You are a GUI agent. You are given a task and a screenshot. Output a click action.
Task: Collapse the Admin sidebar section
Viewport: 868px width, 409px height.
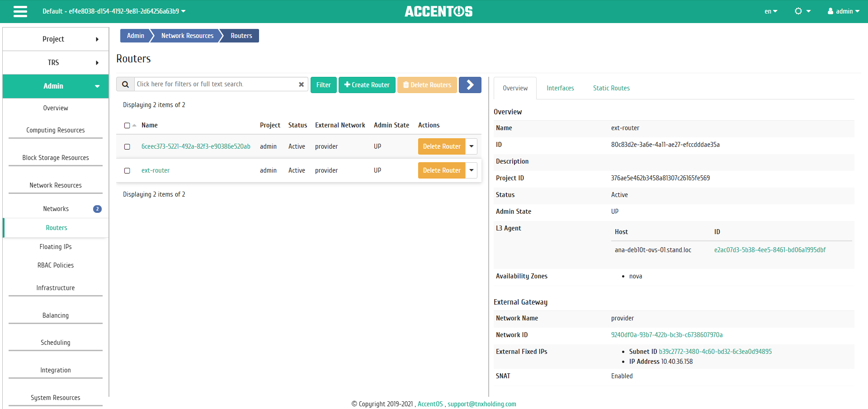pos(56,86)
